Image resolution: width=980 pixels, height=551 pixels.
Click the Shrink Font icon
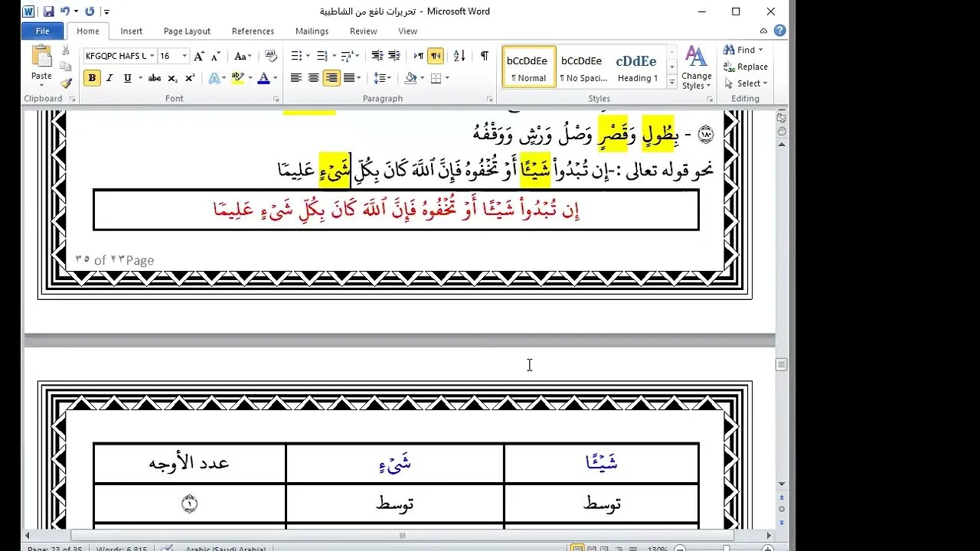215,56
